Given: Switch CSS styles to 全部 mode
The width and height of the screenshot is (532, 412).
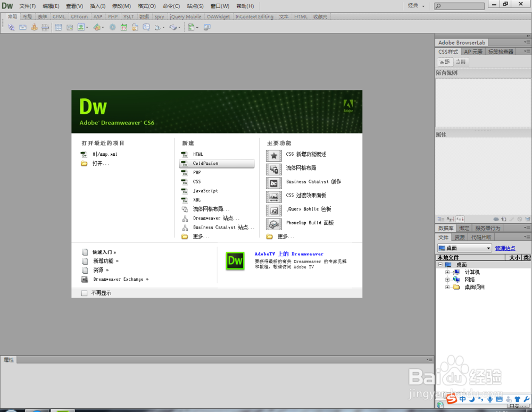Looking at the screenshot, I should [x=444, y=62].
